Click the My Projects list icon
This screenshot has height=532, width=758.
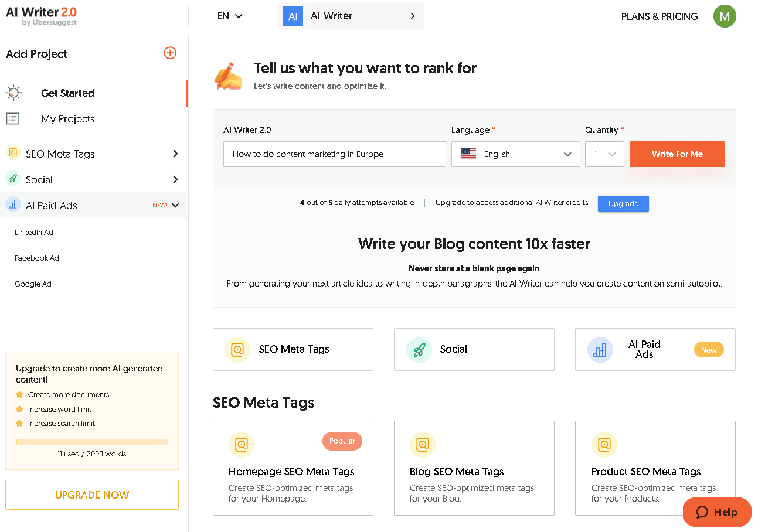point(13,119)
